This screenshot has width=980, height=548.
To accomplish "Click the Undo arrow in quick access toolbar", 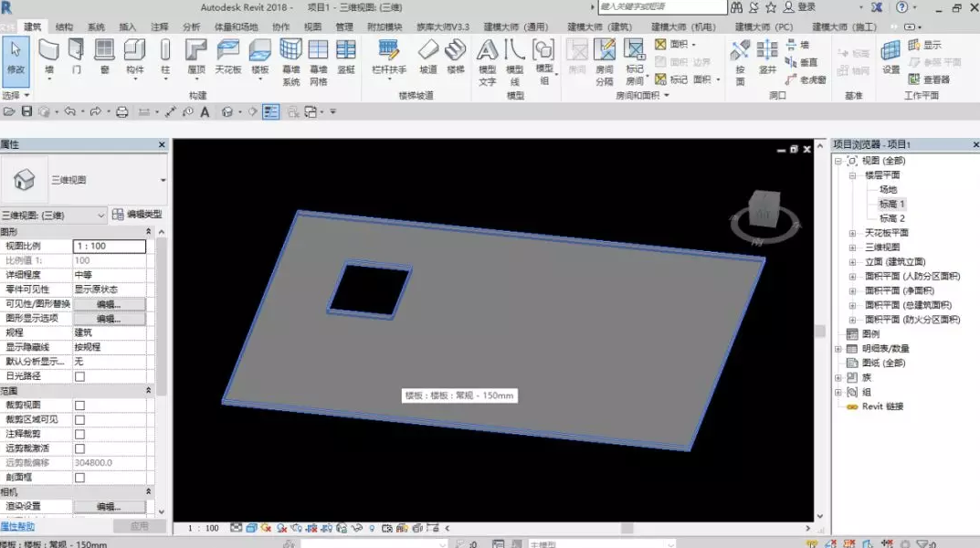I will point(69,111).
